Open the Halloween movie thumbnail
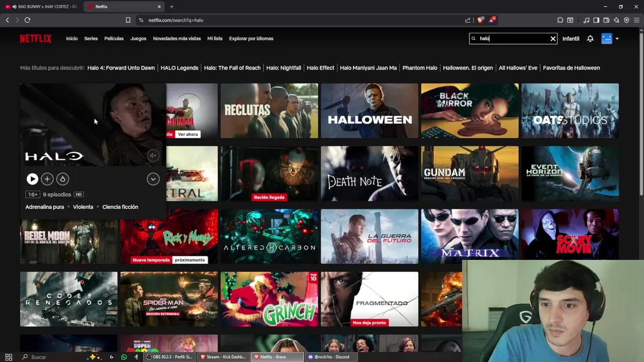The width and height of the screenshot is (644, 362). (x=369, y=111)
